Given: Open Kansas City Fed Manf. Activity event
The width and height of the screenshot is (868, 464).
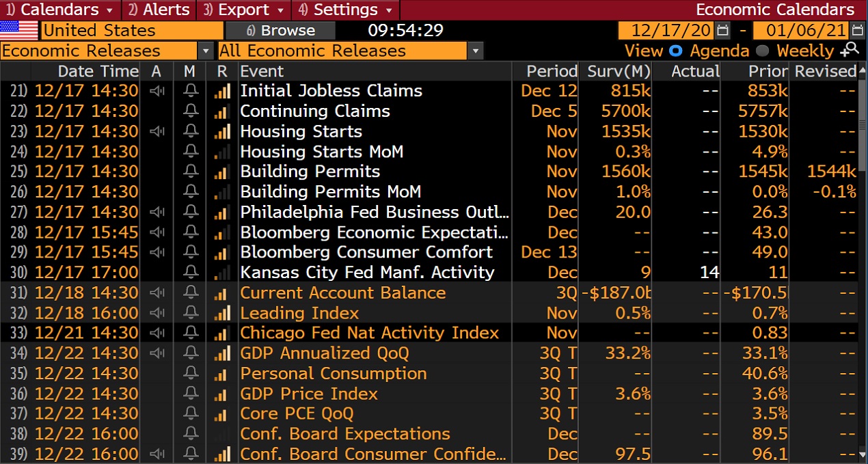Looking at the screenshot, I should (367, 273).
